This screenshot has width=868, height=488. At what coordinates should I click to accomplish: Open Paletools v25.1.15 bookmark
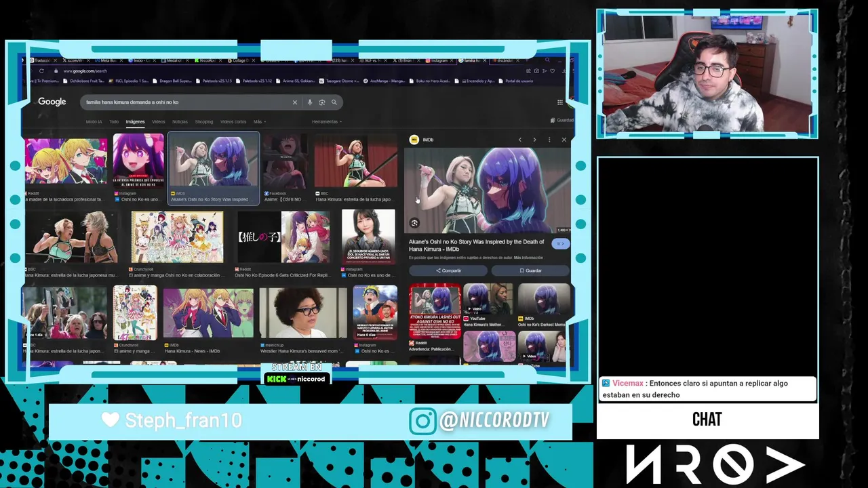coord(214,81)
